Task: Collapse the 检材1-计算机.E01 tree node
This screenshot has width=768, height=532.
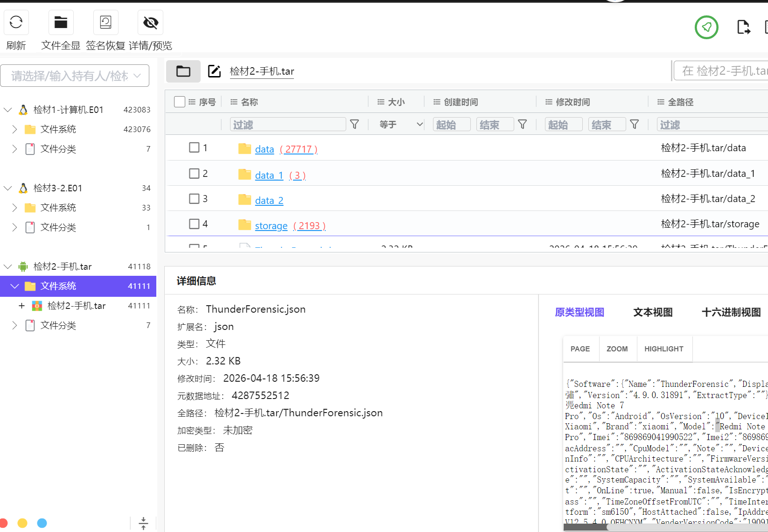Action: (7, 110)
